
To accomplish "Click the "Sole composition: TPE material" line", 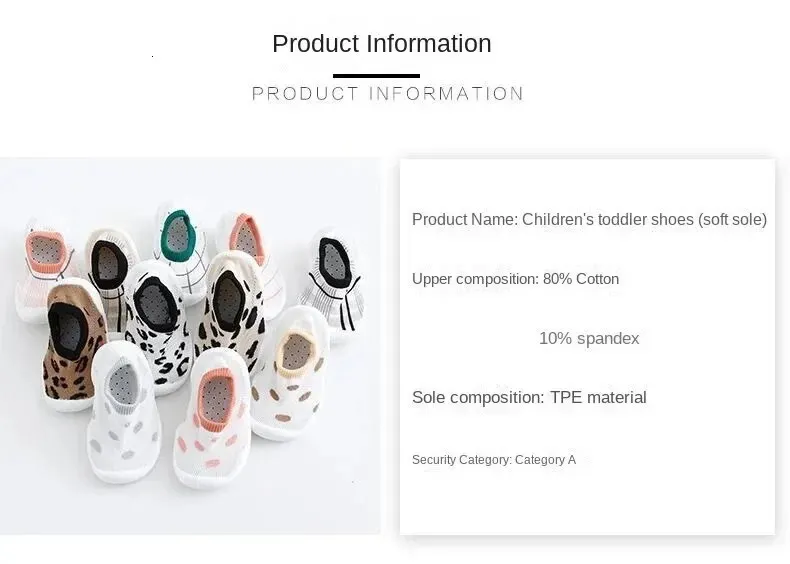I will 529,398.
